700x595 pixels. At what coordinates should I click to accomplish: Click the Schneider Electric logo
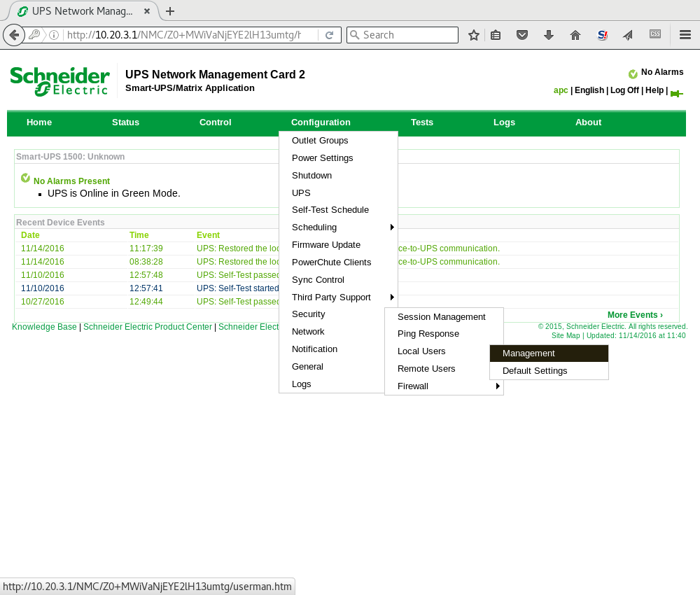coord(59,80)
